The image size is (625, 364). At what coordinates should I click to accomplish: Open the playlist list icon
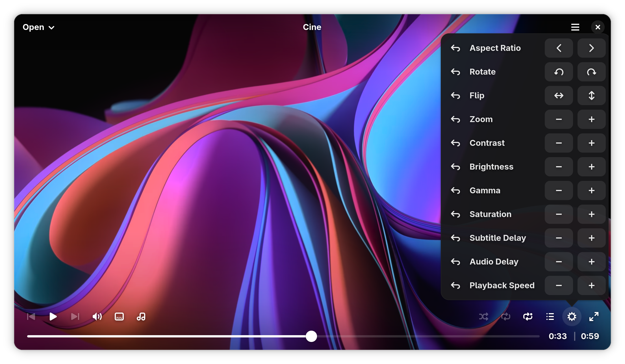pos(550,317)
